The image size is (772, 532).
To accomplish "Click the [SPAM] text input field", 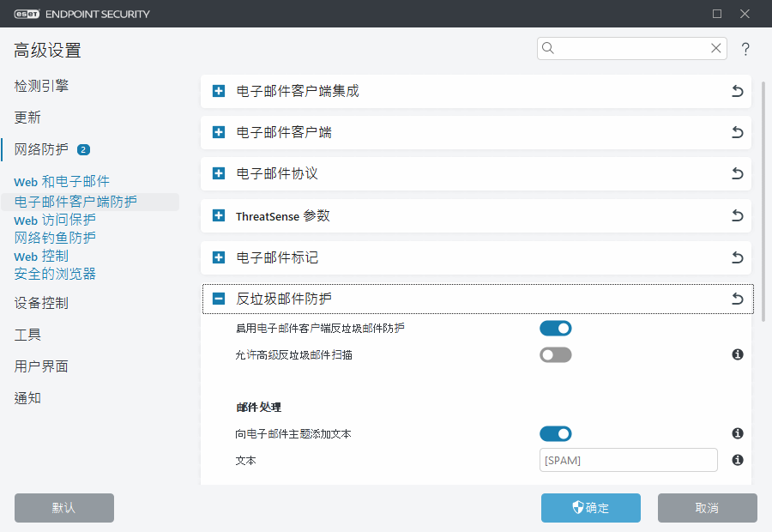I will pos(628,460).
